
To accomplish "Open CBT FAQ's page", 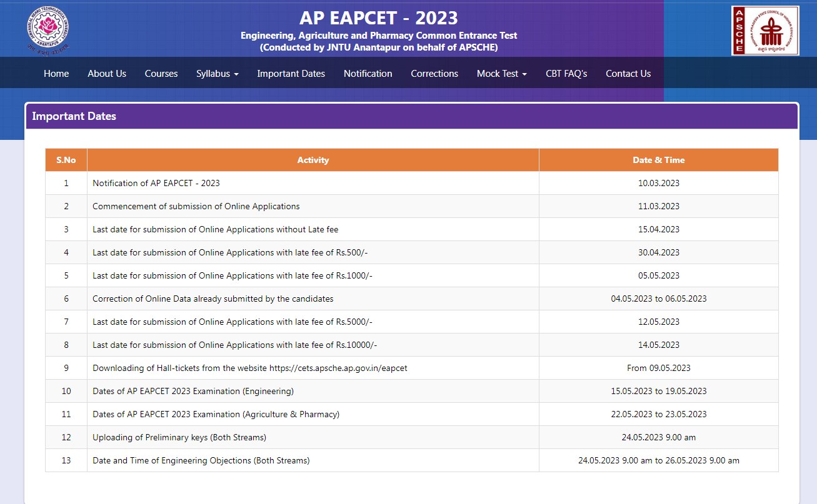I will [566, 73].
